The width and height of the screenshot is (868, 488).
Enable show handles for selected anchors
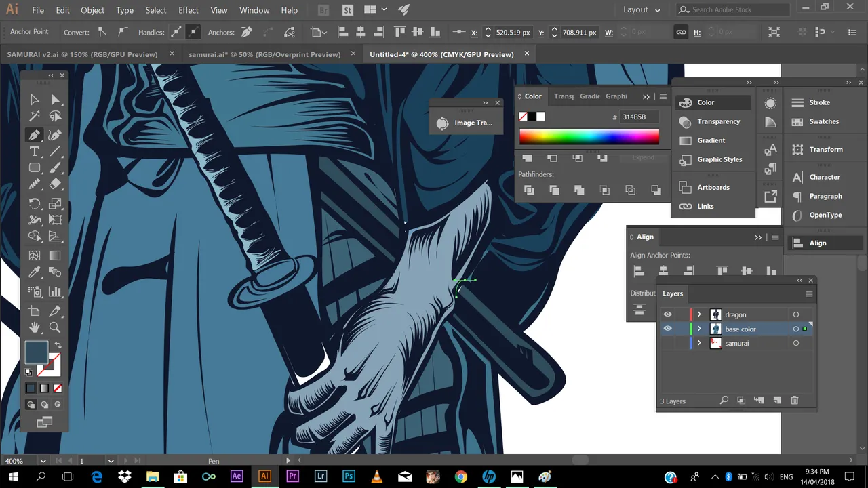pyautogui.click(x=176, y=32)
